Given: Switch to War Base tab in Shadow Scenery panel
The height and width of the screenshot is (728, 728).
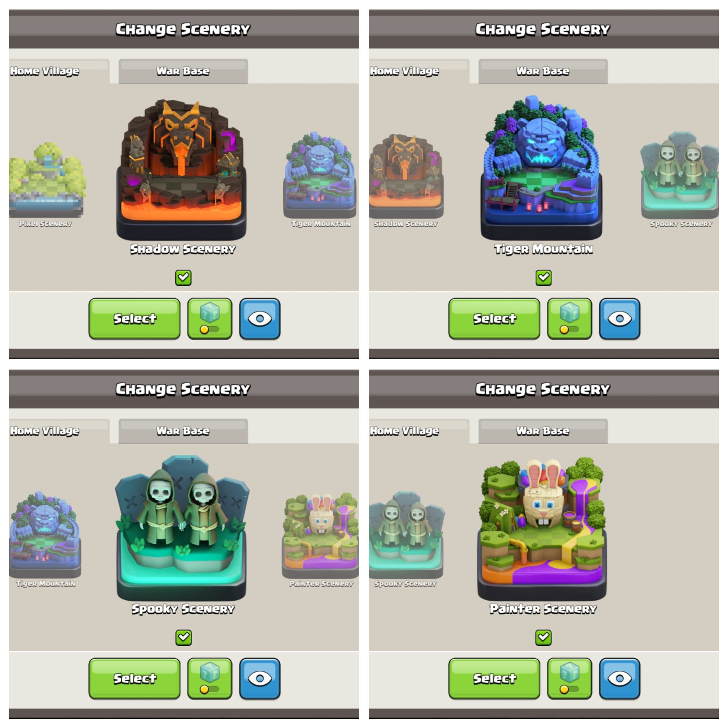Looking at the screenshot, I should pyautogui.click(x=183, y=71).
